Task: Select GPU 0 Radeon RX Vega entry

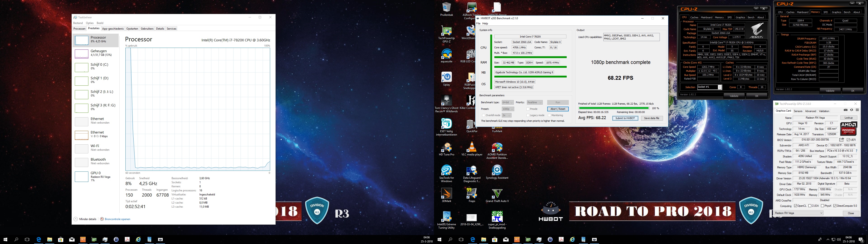Action: pyautogui.click(x=96, y=176)
